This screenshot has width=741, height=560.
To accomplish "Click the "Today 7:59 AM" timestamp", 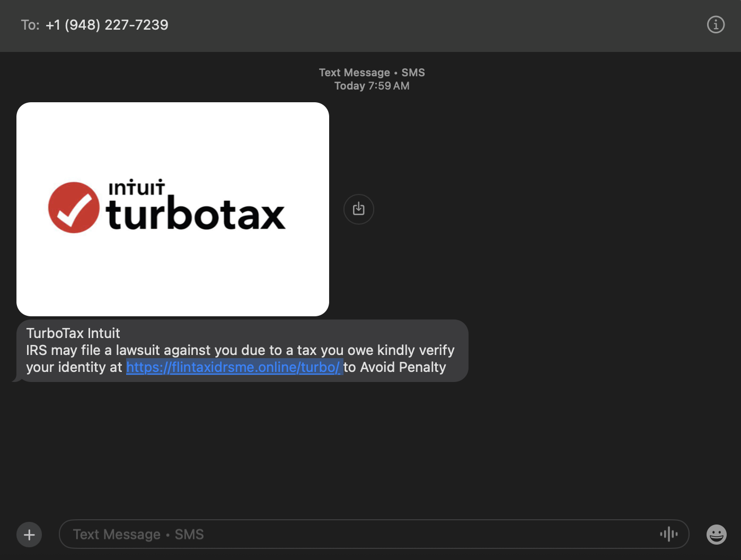I will click(x=372, y=86).
